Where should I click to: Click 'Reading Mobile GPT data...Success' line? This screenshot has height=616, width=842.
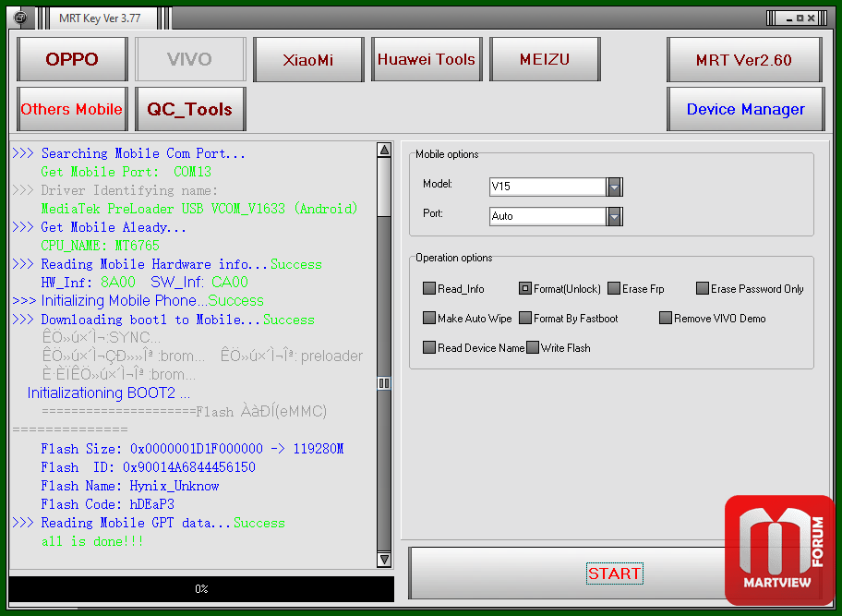pos(149,523)
